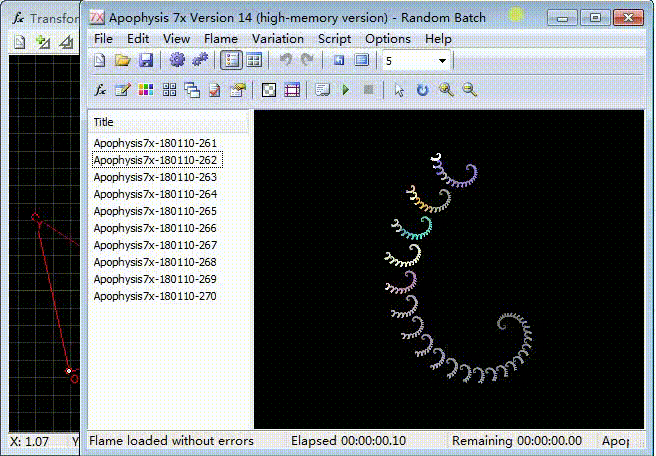Switch flame list to thumbnail grid view

(x=254, y=60)
